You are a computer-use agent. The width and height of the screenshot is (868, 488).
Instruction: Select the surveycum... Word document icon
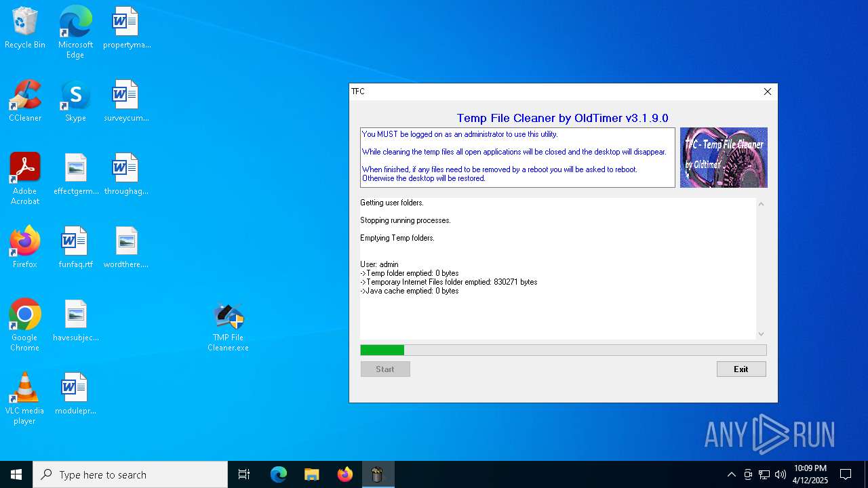(126, 101)
